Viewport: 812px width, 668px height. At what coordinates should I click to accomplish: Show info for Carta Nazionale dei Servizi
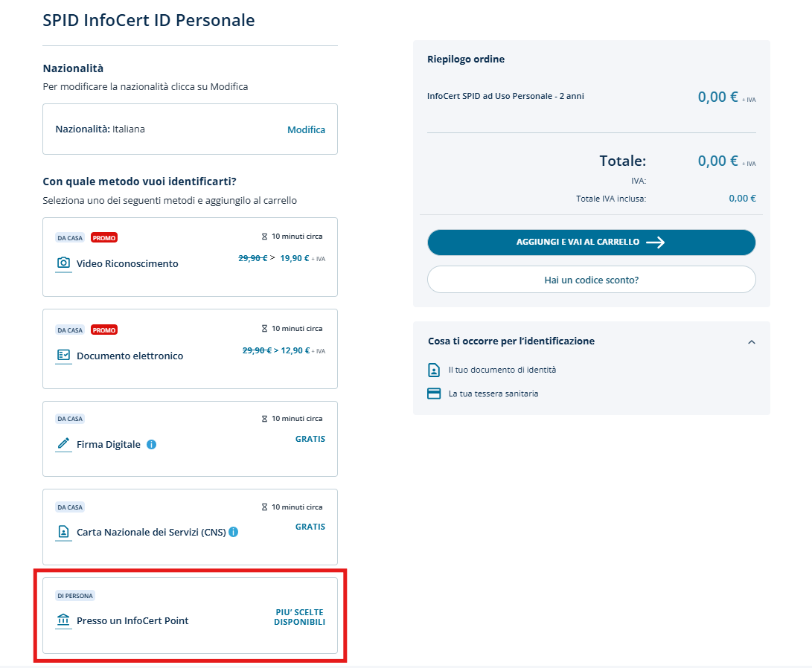(234, 532)
